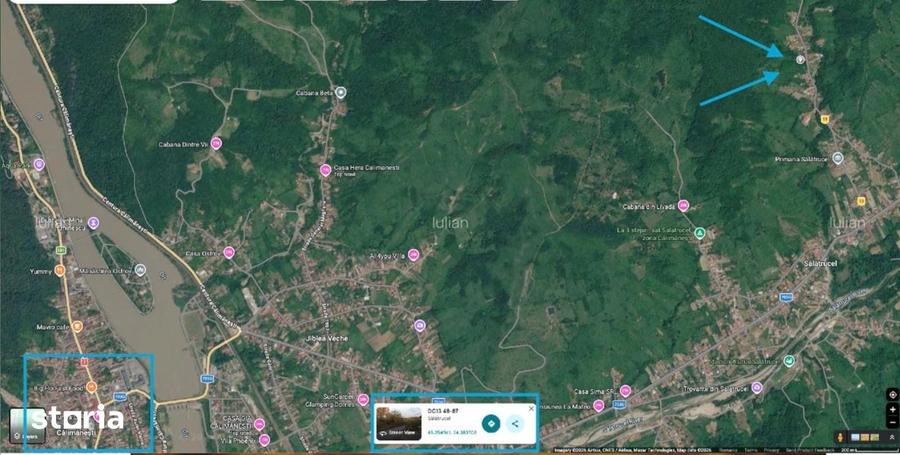900x455 pixels.
Task: Select the Cabana Dintre Vii lodging pin
Action: pyautogui.click(x=216, y=143)
